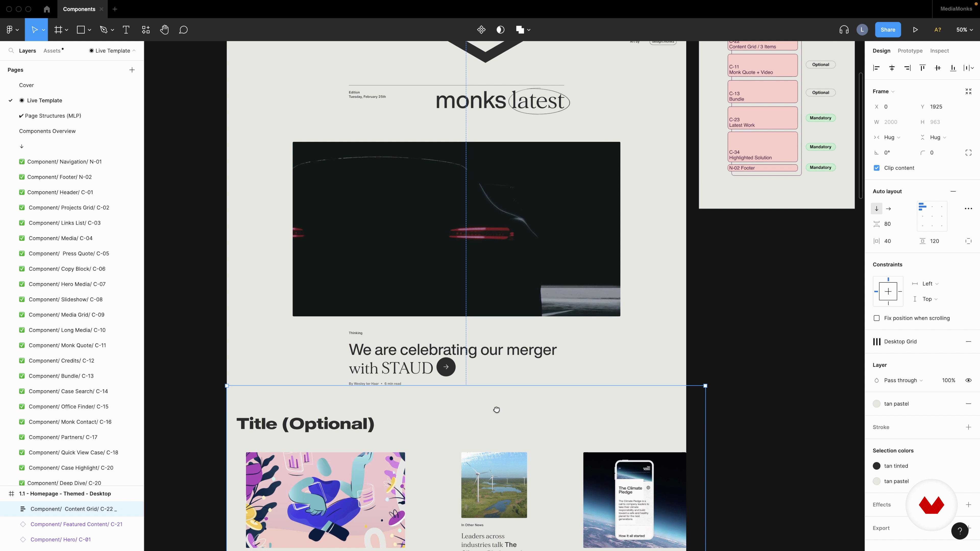Enable Fix position when scrolling
The image size is (980, 551).
pos(877,318)
